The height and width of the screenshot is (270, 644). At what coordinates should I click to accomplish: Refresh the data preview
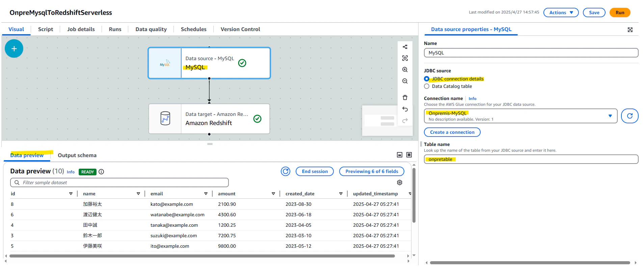pos(286,171)
